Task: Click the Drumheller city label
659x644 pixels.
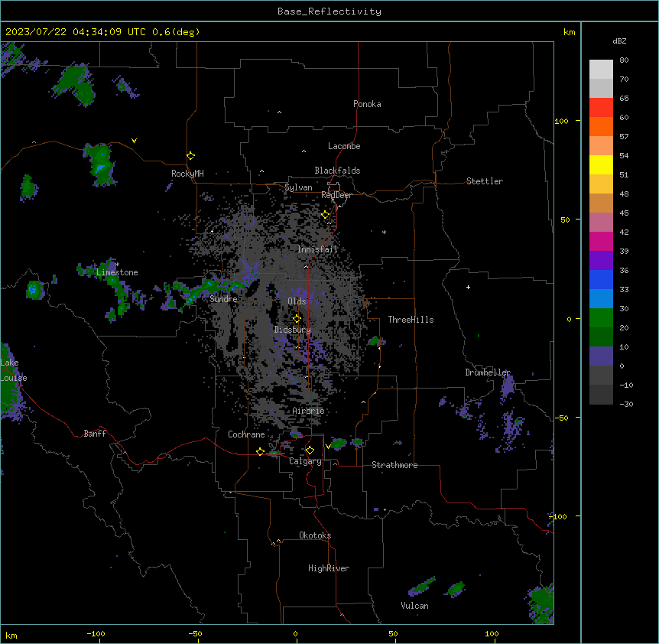Action: [x=488, y=372]
